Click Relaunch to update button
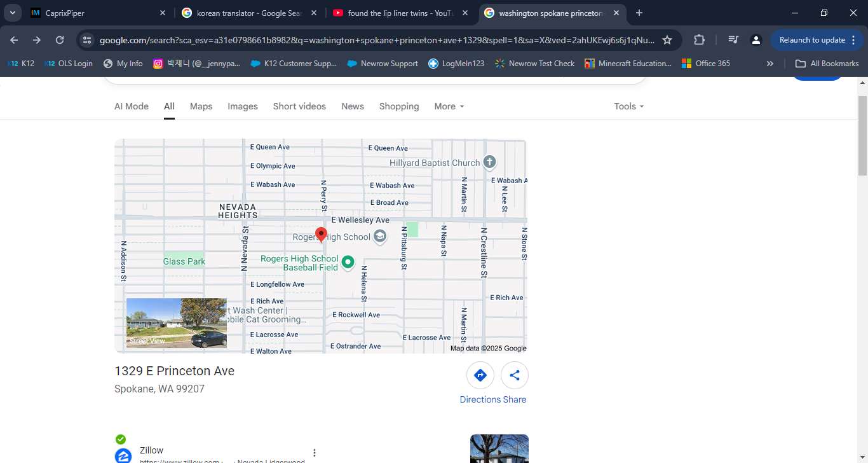The image size is (868, 463). [812, 40]
